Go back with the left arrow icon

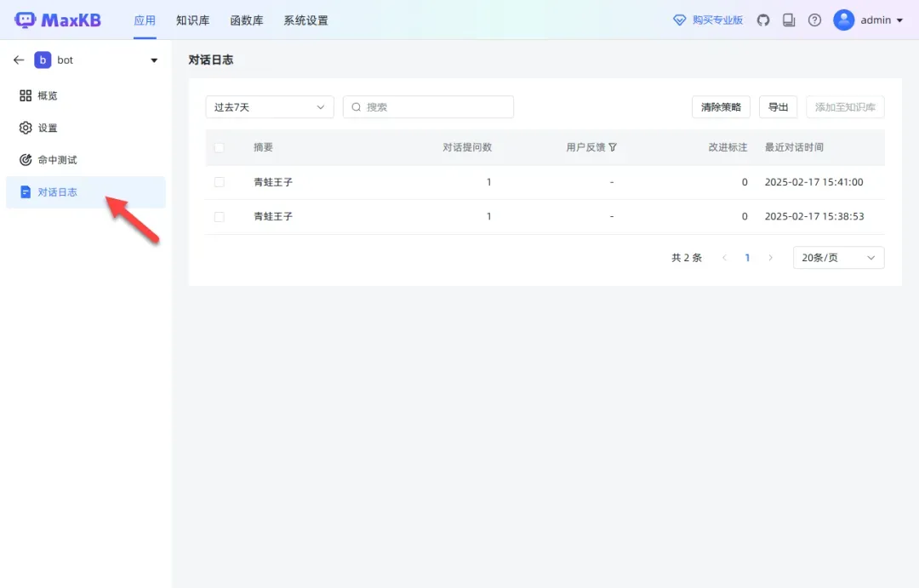19,60
